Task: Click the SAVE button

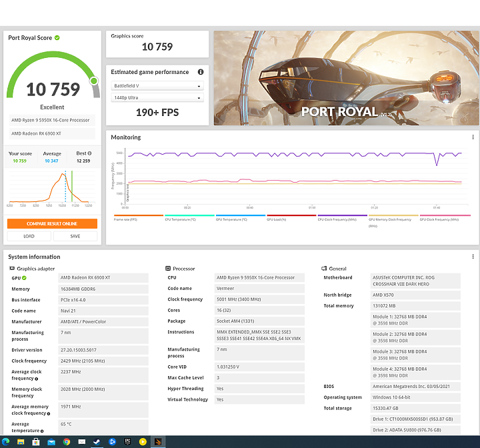Action: [75, 236]
